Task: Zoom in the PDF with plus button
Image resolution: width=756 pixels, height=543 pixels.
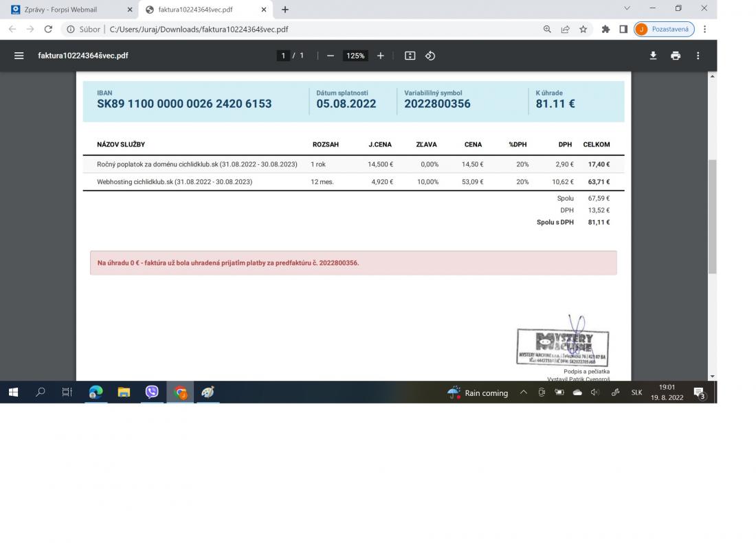Action: click(381, 56)
